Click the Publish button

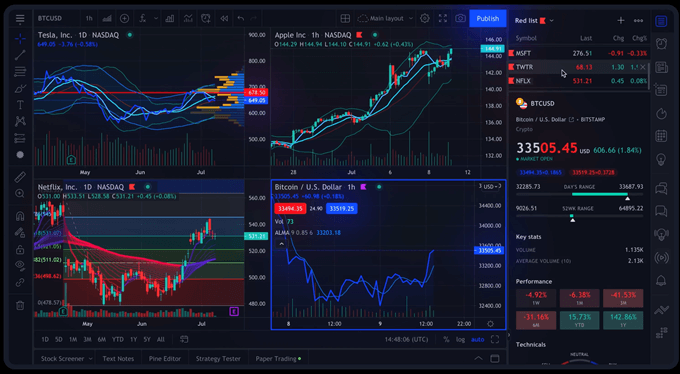click(x=487, y=19)
